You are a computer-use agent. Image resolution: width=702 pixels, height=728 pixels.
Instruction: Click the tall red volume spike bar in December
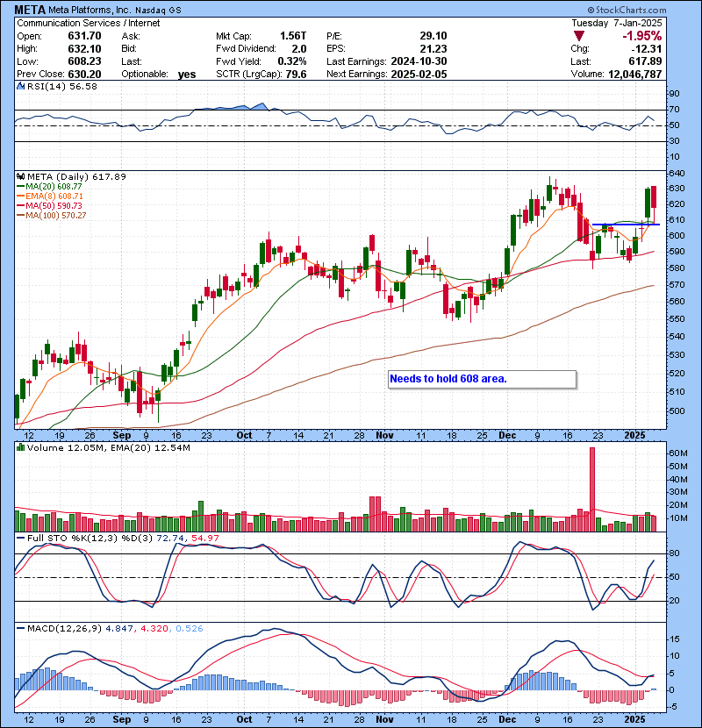592,489
